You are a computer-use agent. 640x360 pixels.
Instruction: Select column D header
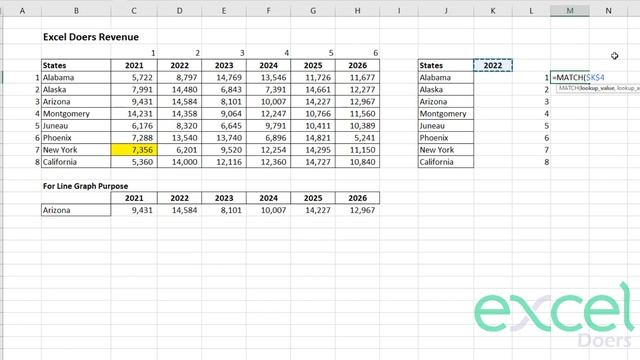click(x=180, y=11)
